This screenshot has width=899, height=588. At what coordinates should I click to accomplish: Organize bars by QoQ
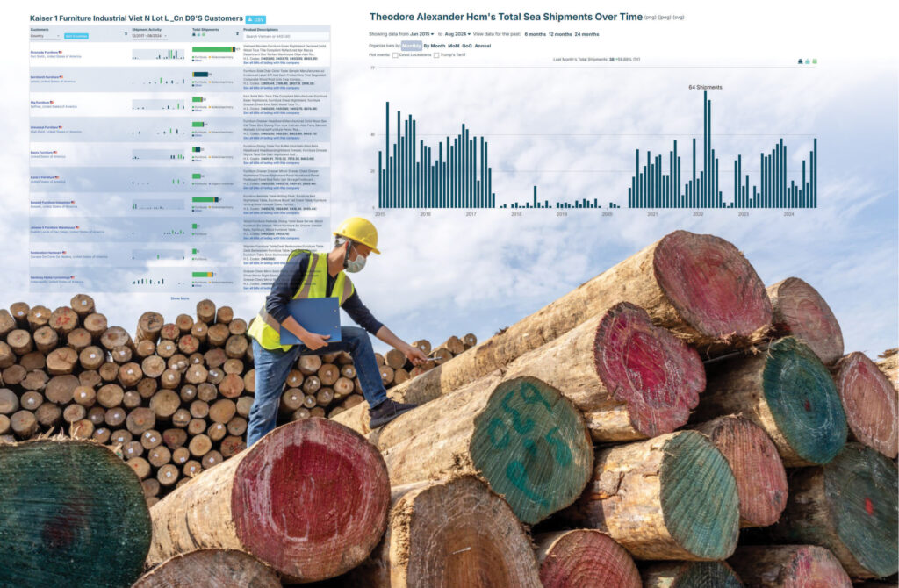(467, 46)
